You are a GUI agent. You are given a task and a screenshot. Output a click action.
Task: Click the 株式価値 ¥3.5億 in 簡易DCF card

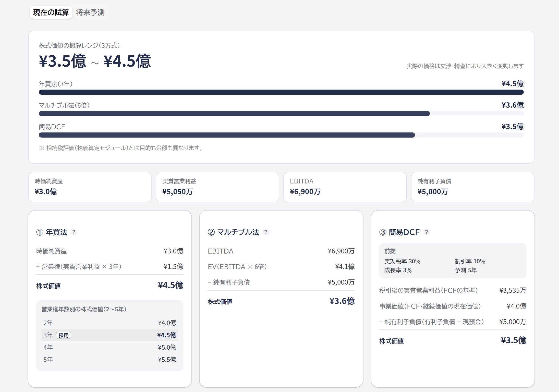(453, 341)
